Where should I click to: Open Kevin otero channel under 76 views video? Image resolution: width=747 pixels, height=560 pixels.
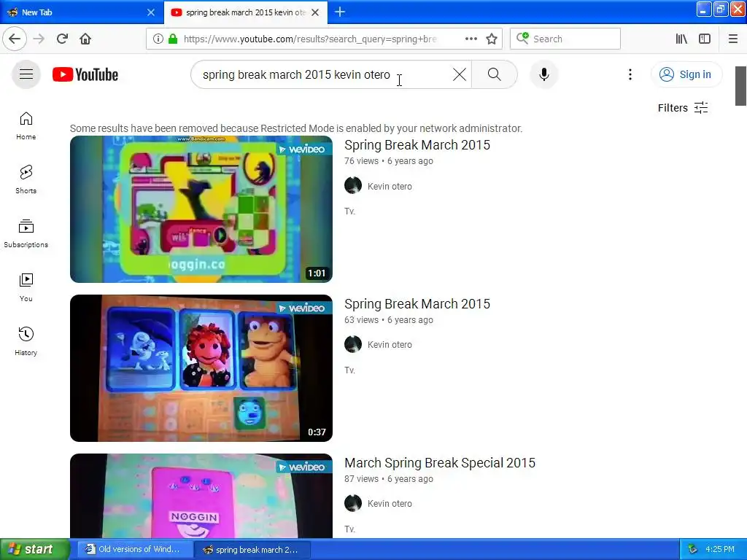(390, 186)
